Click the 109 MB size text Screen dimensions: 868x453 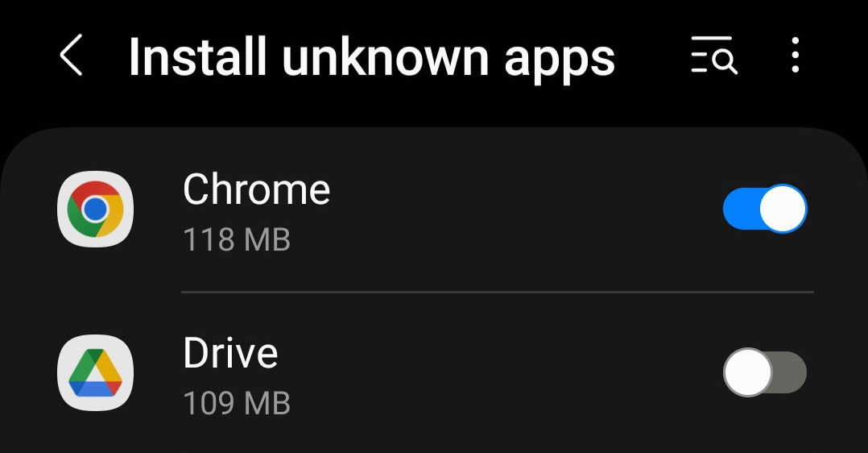237,403
